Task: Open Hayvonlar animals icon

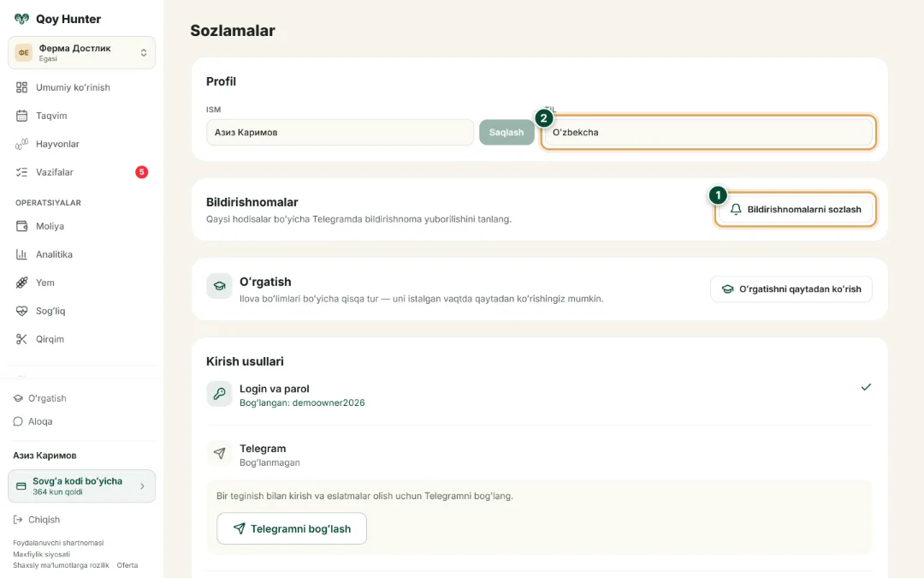Action: tap(21, 144)
